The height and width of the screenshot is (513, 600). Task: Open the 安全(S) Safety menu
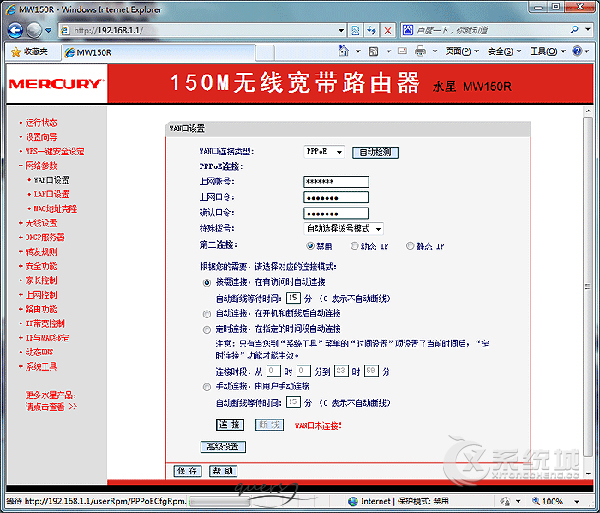pyautogui.click(x=504, y=51)
